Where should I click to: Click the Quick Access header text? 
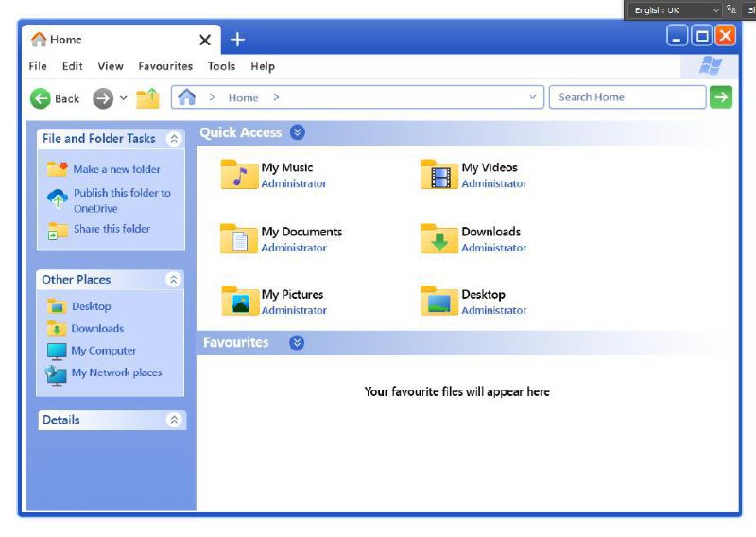tap(241, 132)
